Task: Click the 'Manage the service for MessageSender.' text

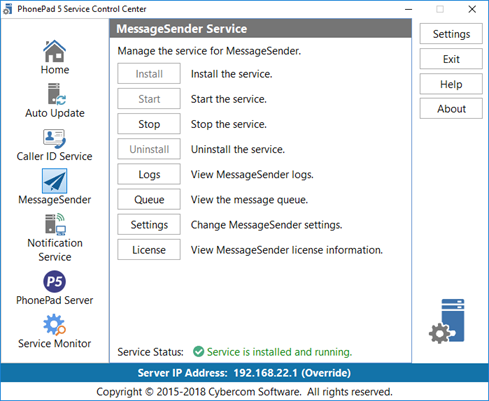Action: pos(209,51)
